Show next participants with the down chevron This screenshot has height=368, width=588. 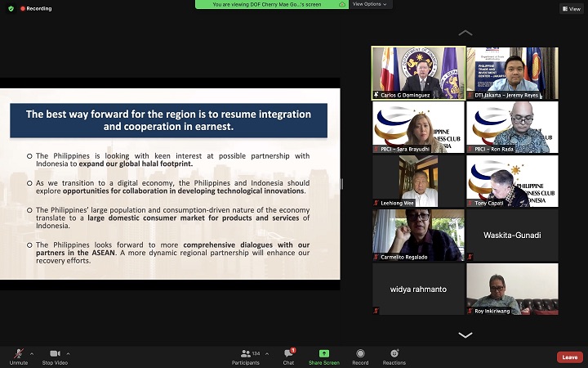point(465,335)
